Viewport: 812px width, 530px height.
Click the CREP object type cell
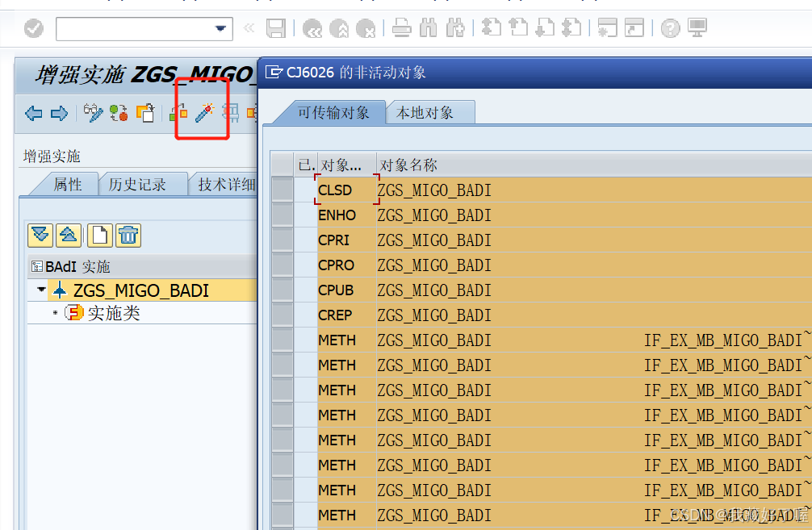(346, 315)
